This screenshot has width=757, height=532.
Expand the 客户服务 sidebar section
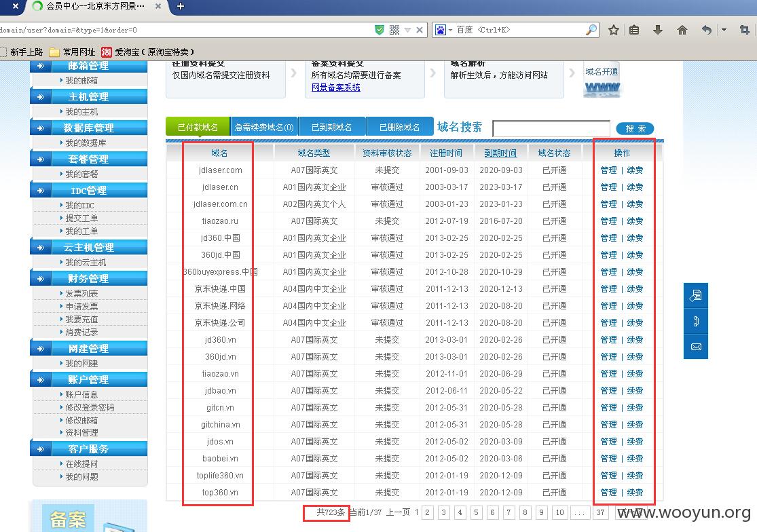[x=89, y=449]
